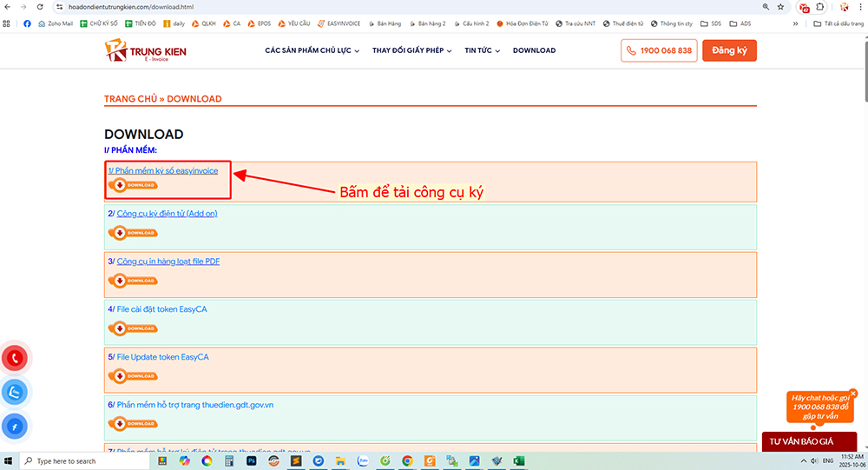This screenshot has height=470, width=868.
Task: Expand the TIN TỨC menu
Action: point(482,50)
